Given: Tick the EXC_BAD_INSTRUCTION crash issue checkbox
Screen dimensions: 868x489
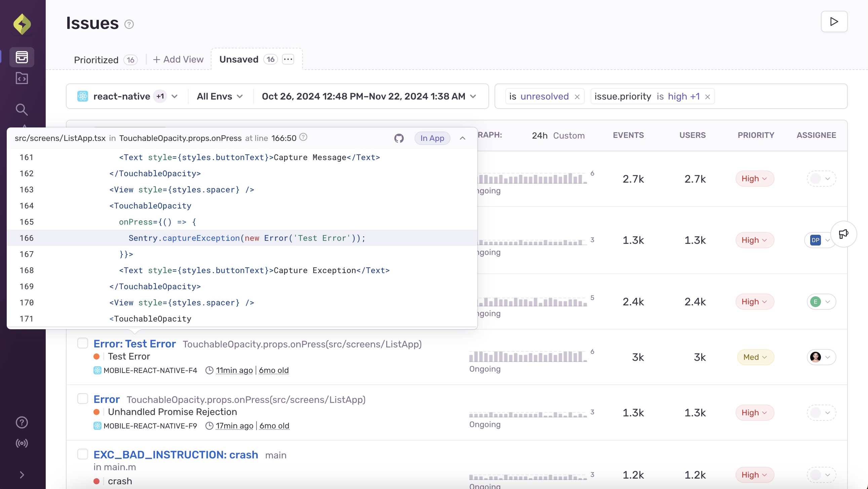Looking at the screenshot, I should [83, 454].
